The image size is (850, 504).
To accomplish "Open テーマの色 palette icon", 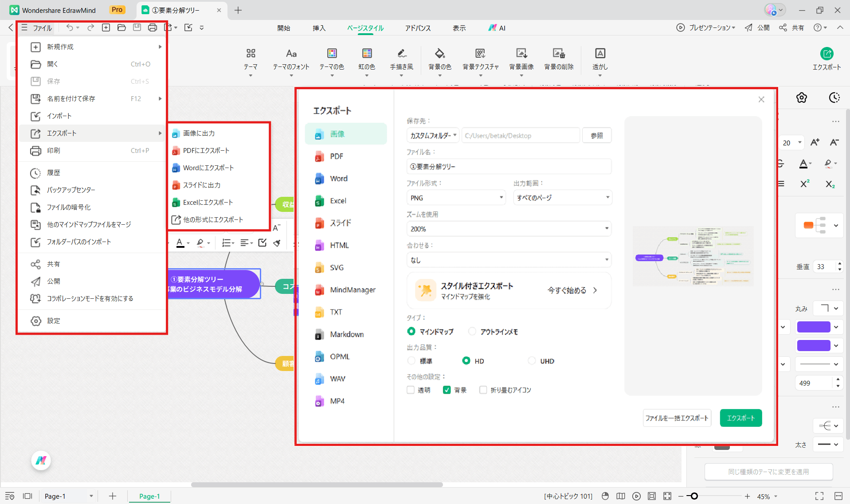I will (x=332, y=53).
